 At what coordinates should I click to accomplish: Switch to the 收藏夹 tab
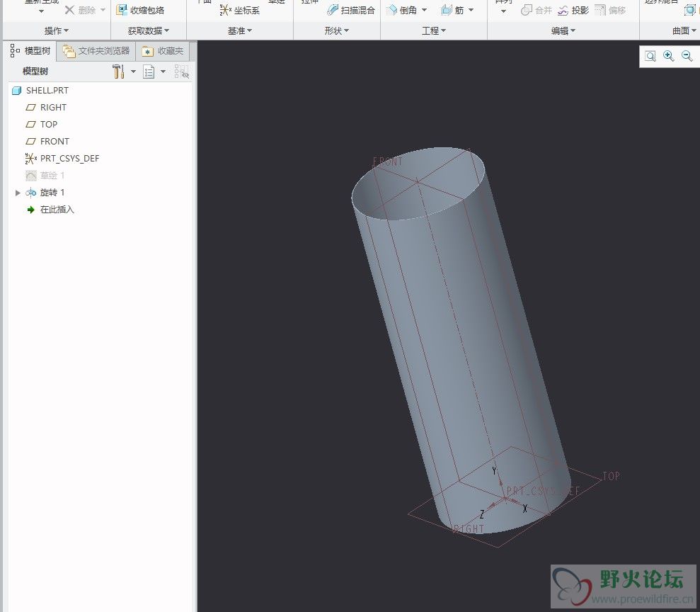(163, 52)
